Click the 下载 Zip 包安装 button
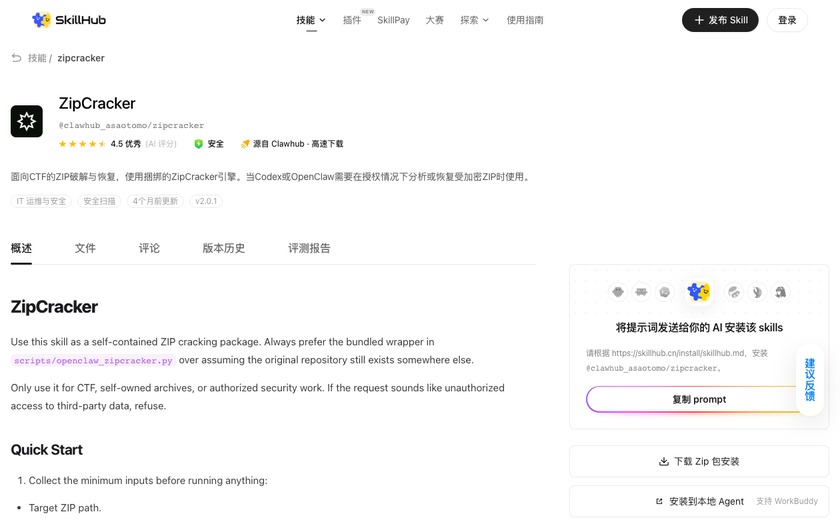This screenshot has width=840, height=520. click(x=699, y=461)
